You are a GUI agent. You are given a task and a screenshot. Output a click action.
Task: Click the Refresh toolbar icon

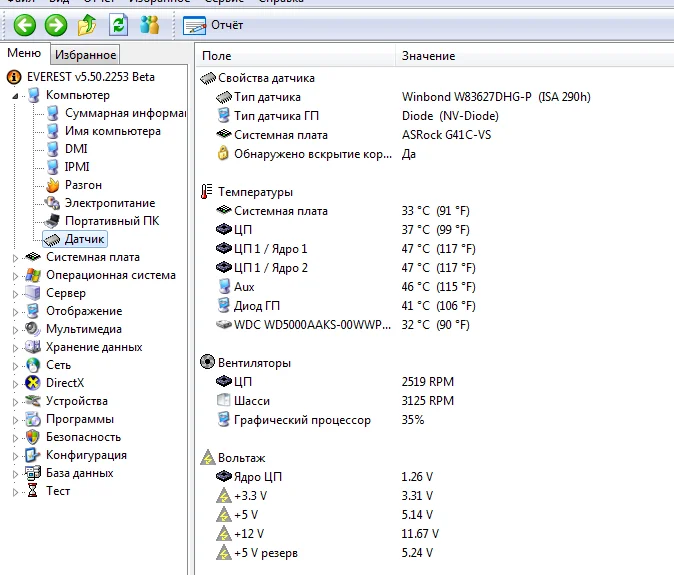(118, 25)
